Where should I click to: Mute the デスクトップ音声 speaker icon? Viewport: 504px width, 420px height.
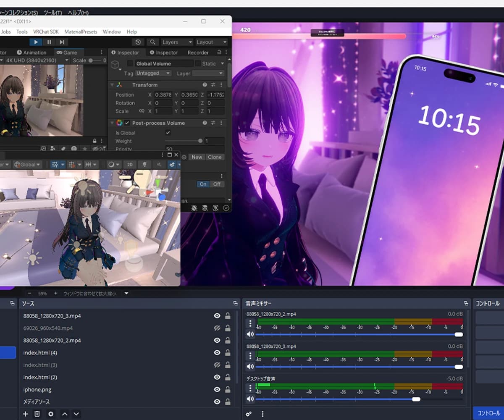(x=250, y=399)
